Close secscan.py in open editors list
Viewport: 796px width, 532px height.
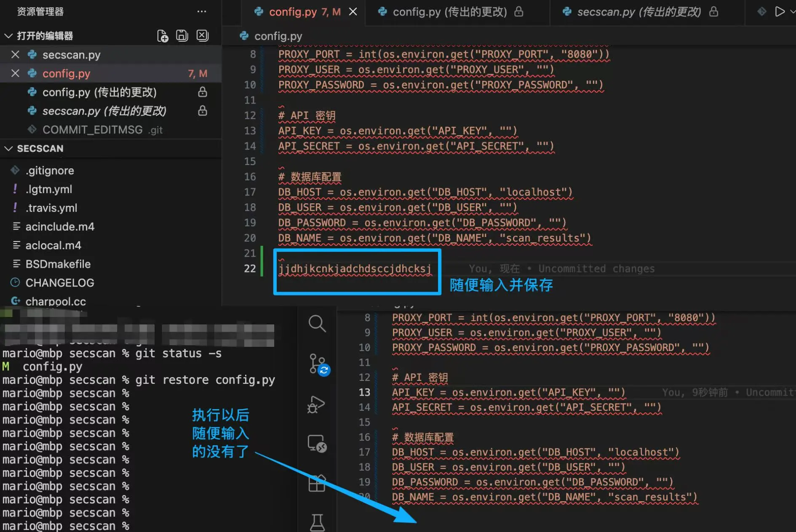(15, 55)
